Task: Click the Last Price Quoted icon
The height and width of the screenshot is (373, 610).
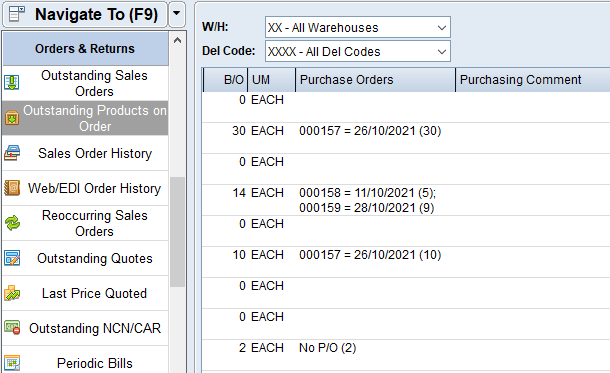Action: (x=12, y=293)
